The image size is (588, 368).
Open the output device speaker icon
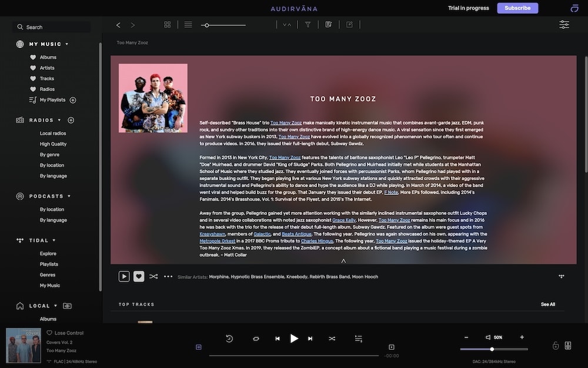click(x=568, y=346)
